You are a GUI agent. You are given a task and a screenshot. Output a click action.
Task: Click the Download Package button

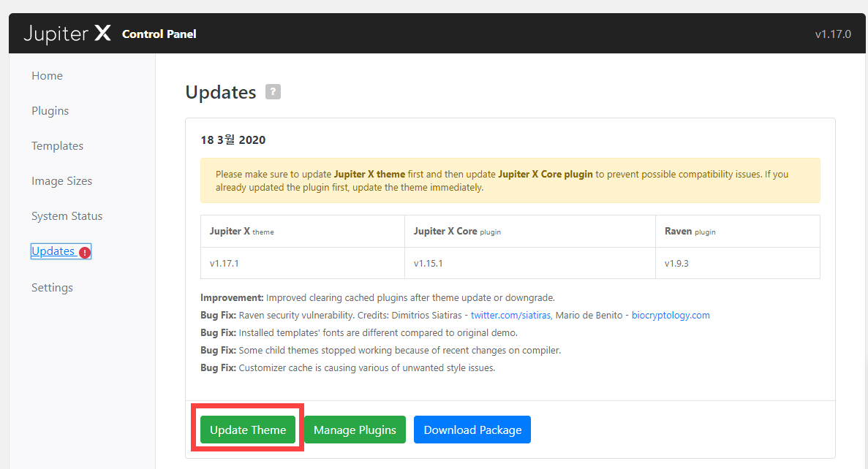pos(472,430)
